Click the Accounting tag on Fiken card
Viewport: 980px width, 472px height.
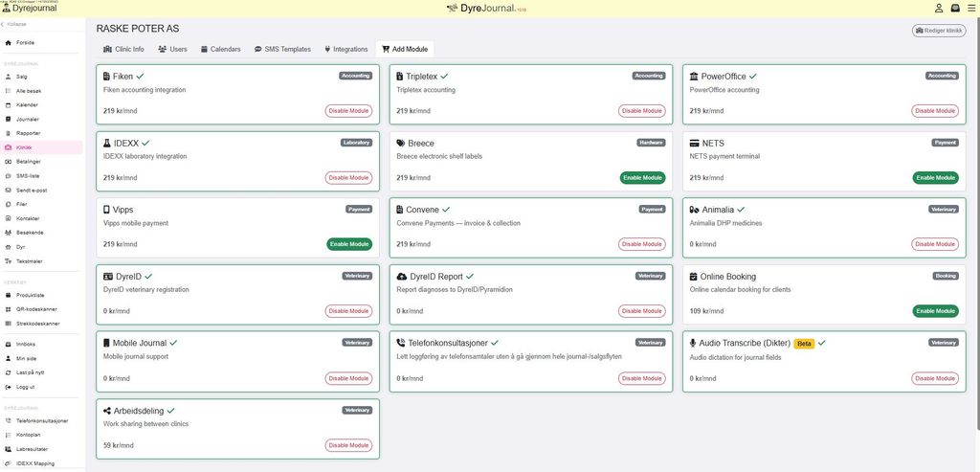coord(356,76)
